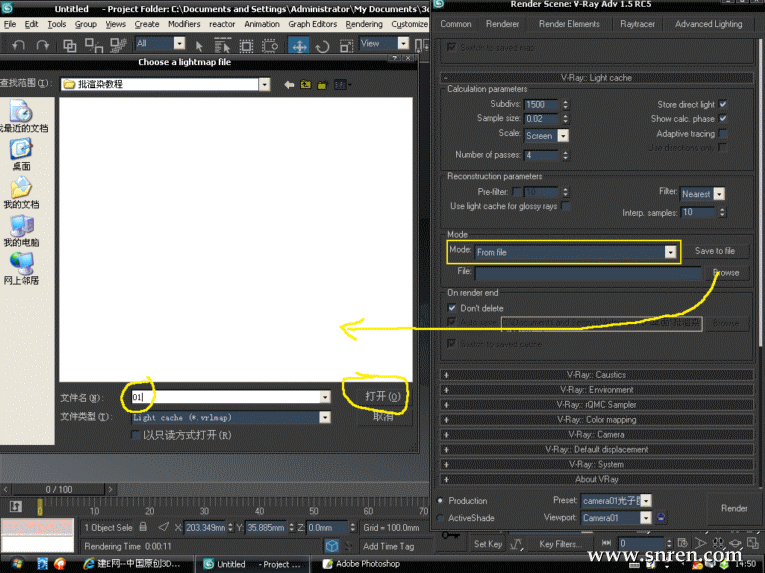
Task: Enable Use light cache for glossy rays
Action: click(565, 206)
